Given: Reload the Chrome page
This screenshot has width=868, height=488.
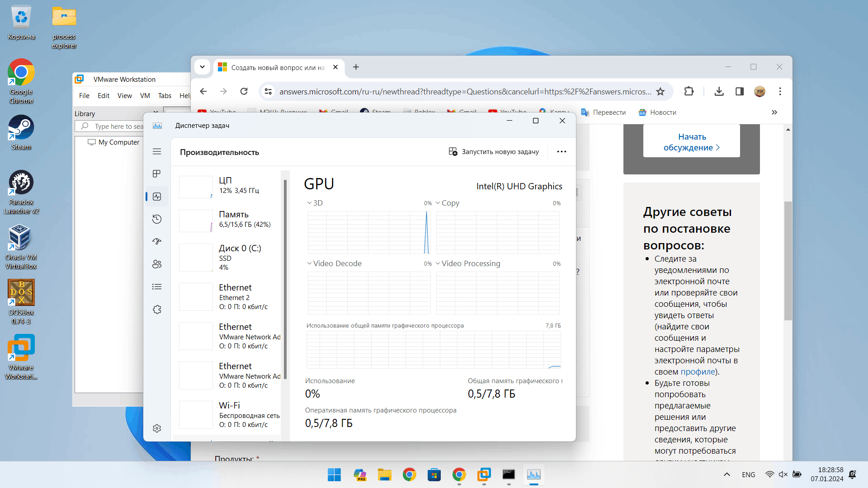Looking at the screenshot, I should 244,91.
